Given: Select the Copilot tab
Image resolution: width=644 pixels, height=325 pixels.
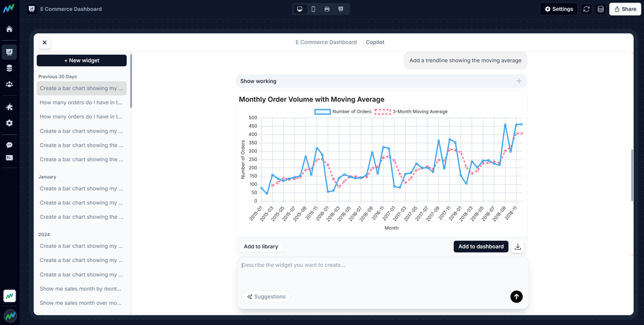Looking at the screenshot, I should pos(375,42).
